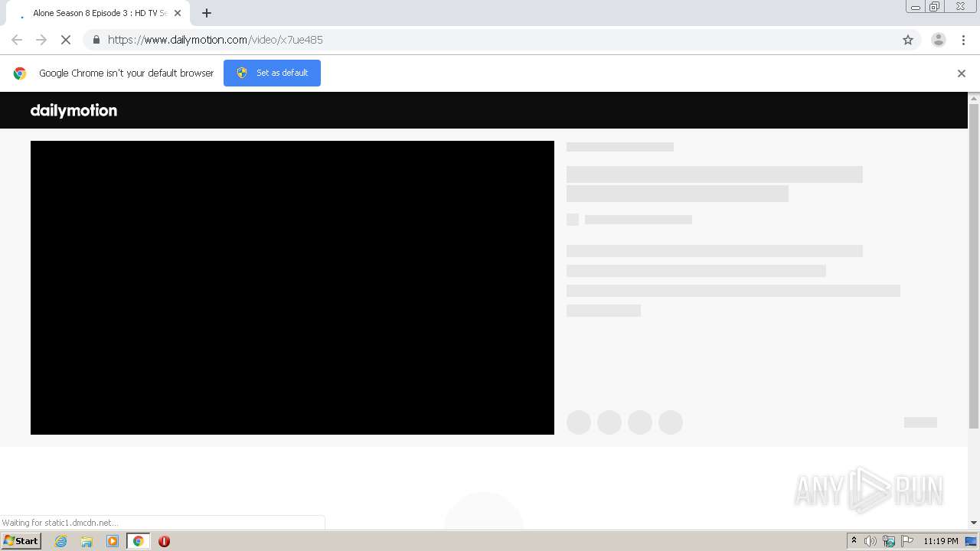
Task: Click the black video player area
Action: coord(292,288)
